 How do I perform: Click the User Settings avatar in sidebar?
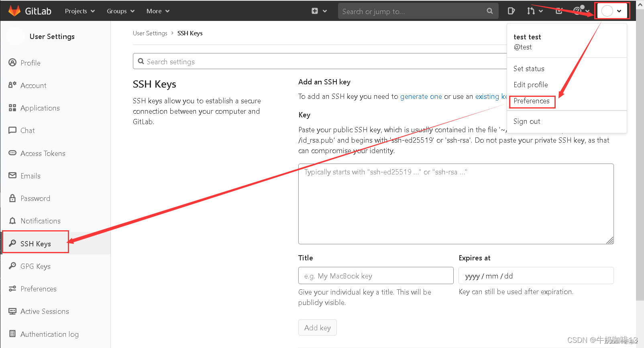click(x=16, y=36)
